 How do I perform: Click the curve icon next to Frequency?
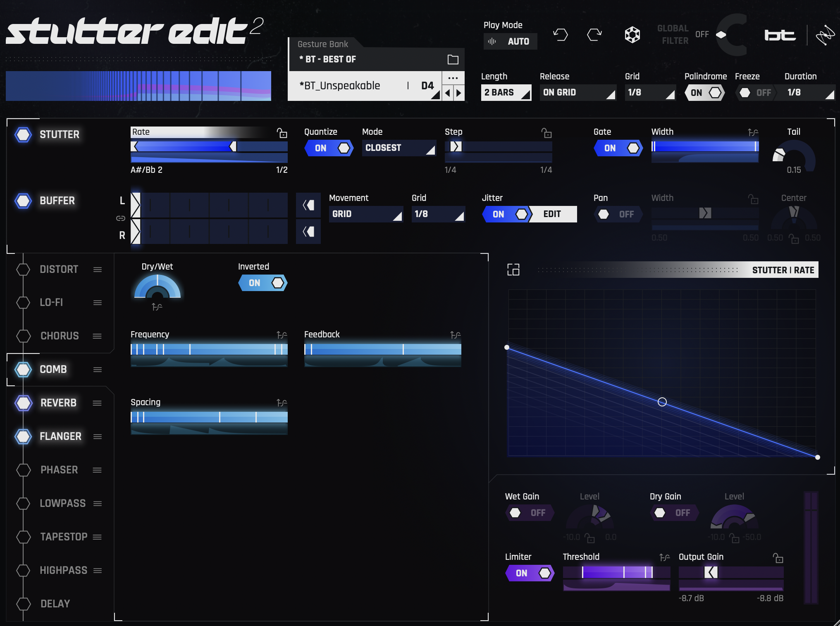click(282, 335)
